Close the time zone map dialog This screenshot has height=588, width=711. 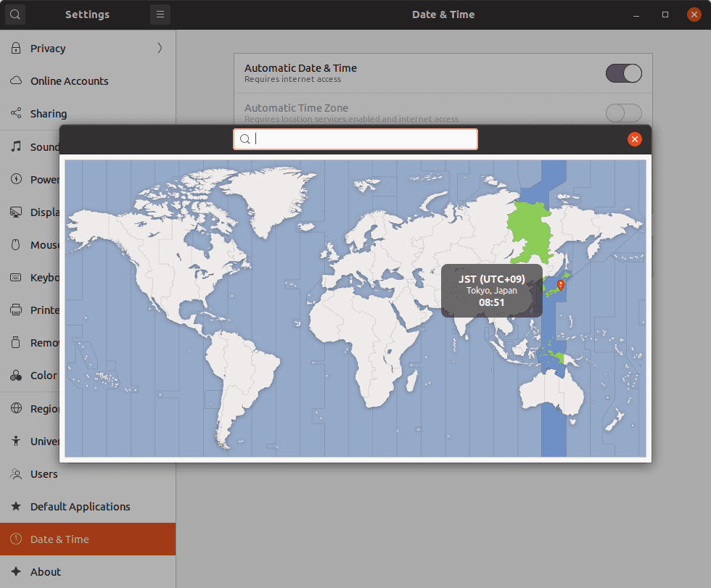[635, 139]
